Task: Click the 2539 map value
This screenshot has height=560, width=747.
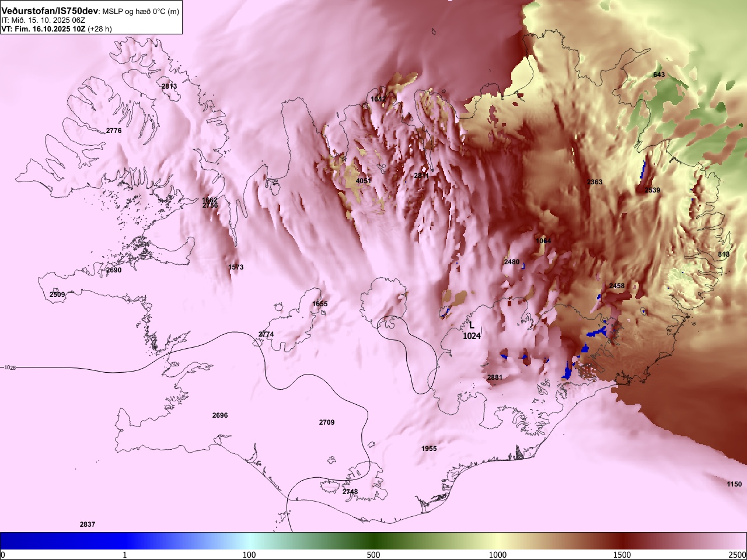Action: coord(652,190)
